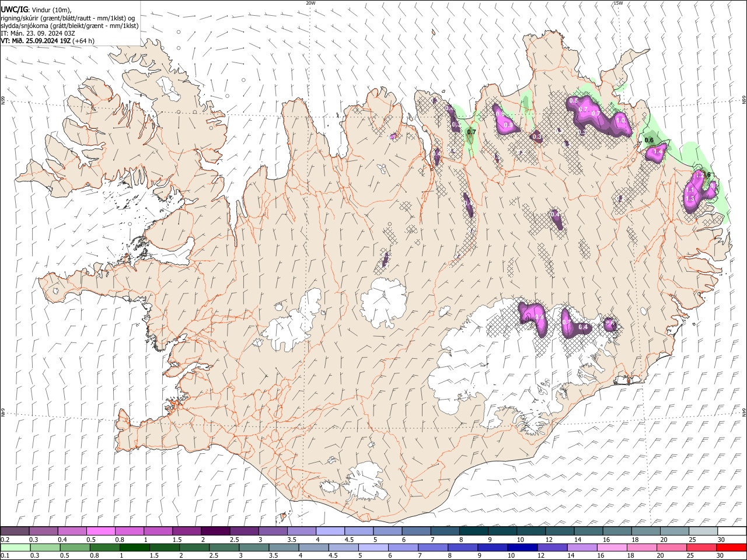Click the '0.2' label in the snow legend
Viewport: 747px width, 560px height.
(4, 540)
